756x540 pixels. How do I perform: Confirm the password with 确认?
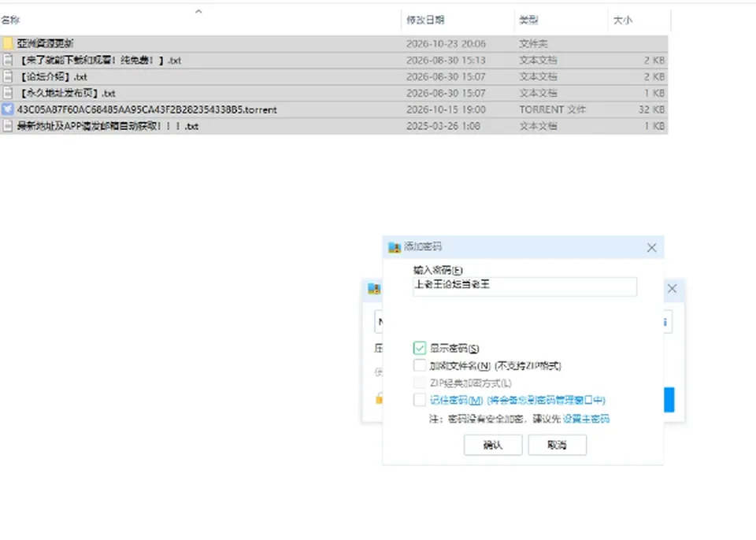point(493,445)
